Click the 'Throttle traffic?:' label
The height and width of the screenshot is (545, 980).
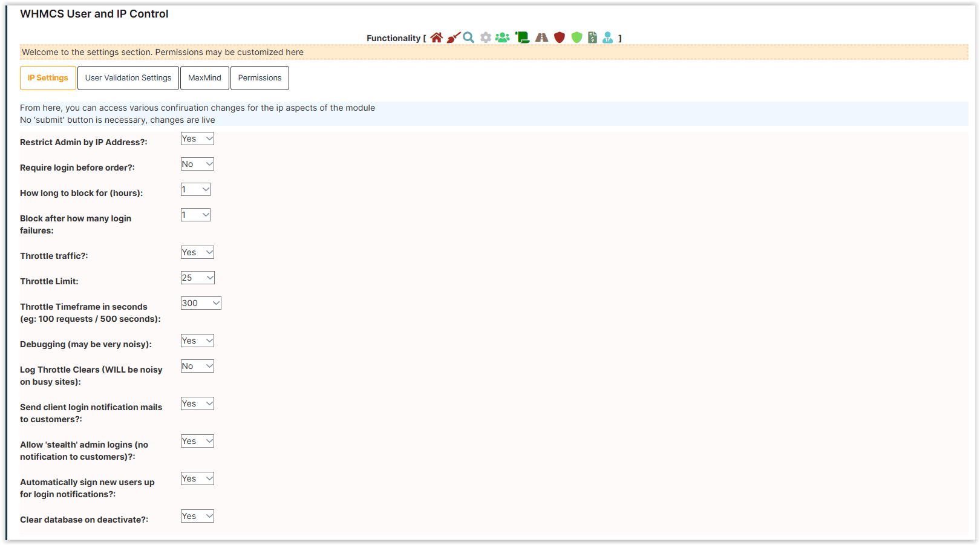54,256
